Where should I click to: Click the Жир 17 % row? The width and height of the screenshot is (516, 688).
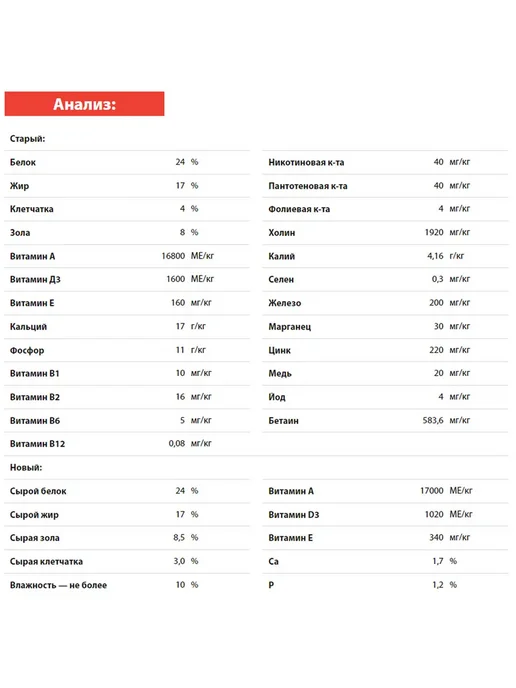[127, 186]
